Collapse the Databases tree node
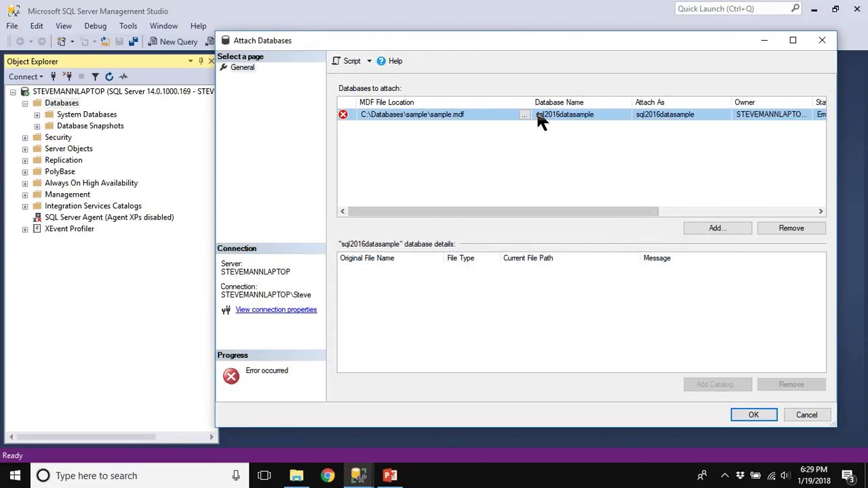868x488 pixels. tap(25, 103)
